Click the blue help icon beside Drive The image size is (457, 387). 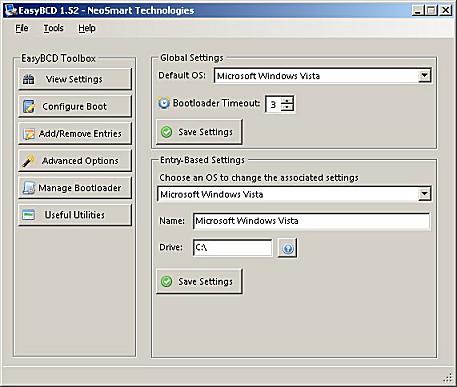(x=287, y=248)
